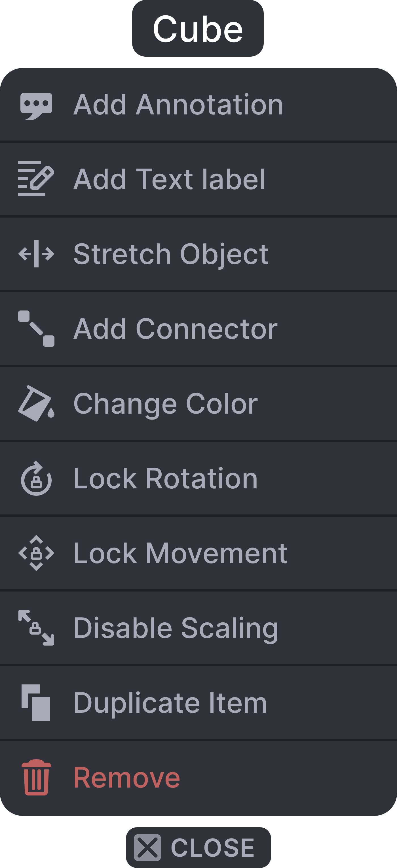Open Change Color option

click(165, 404)
